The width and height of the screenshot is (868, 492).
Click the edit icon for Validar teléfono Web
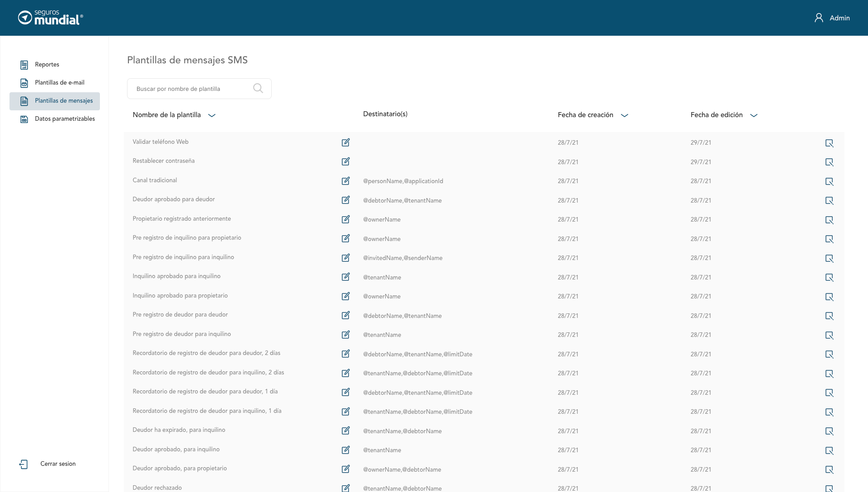tap(345, 142)
